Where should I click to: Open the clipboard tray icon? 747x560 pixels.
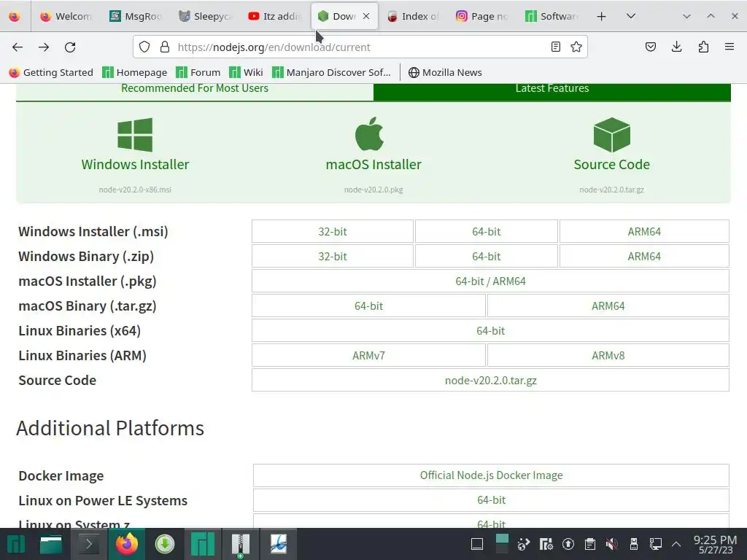[589, 544]
